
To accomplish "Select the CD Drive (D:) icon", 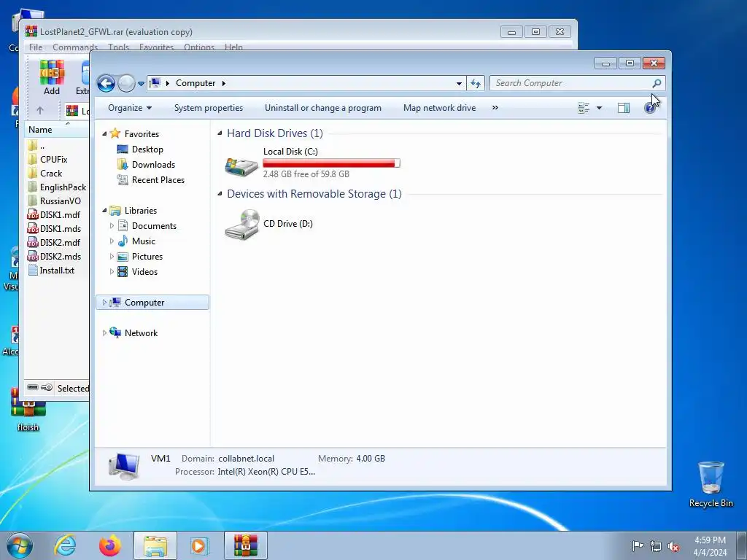I will [242, 225].
